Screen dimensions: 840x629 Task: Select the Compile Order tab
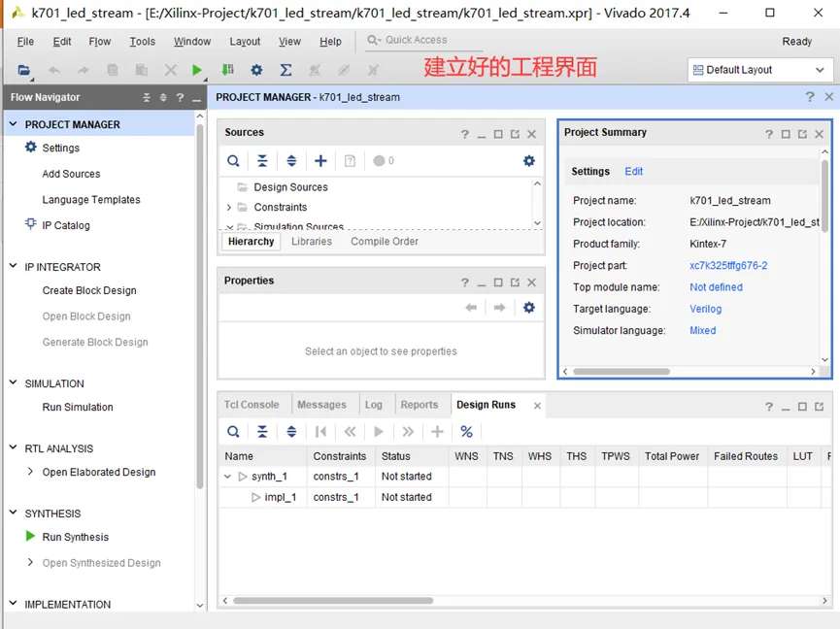385,242
